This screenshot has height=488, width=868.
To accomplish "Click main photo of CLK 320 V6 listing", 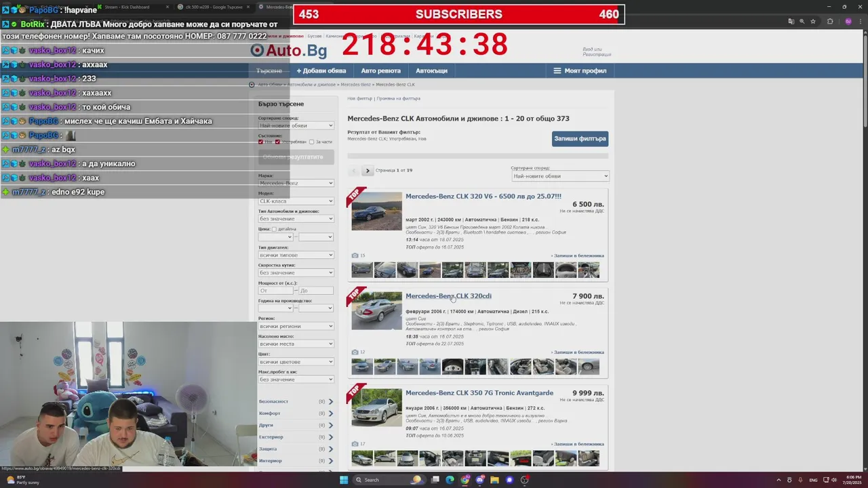I will click(377, 211).
